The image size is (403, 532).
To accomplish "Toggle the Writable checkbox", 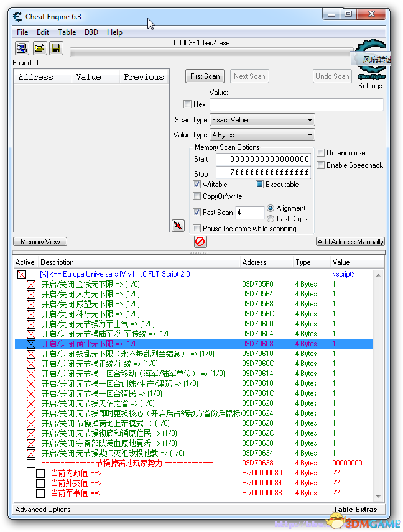I will tap(197, 184).
